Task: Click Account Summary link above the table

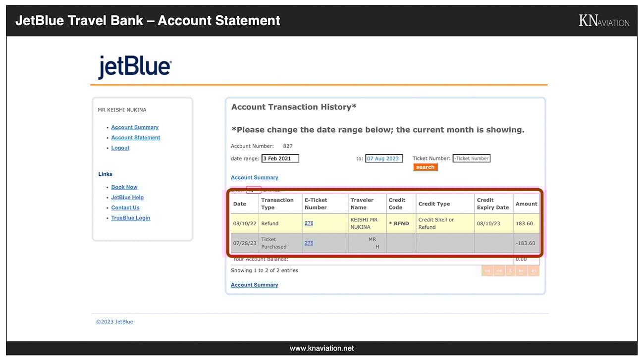Action: click(x=255, y=178)
